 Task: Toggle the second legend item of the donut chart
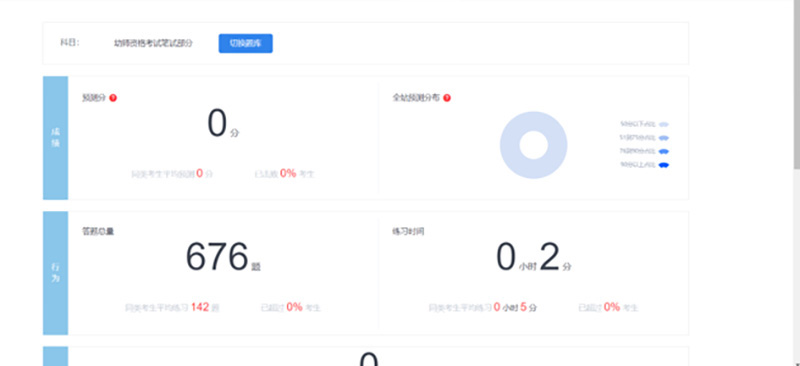pos(644,138)
